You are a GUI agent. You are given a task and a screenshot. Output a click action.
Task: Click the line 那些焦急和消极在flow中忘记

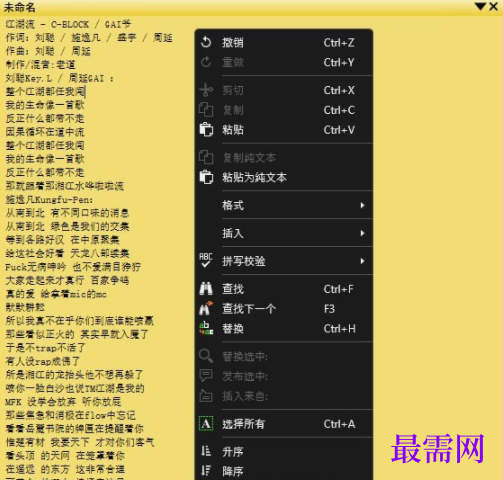71,415
